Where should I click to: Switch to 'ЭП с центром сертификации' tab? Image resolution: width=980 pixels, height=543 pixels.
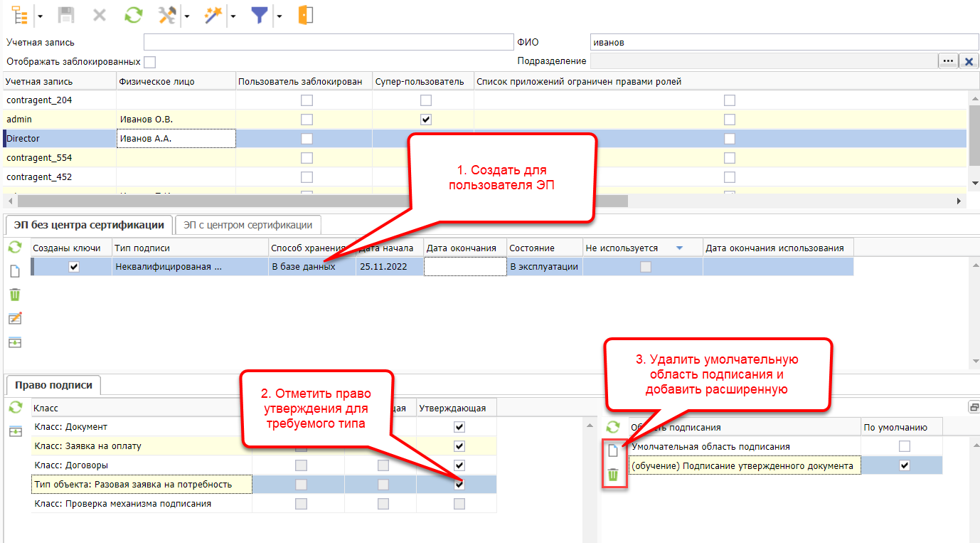[247, 225]
